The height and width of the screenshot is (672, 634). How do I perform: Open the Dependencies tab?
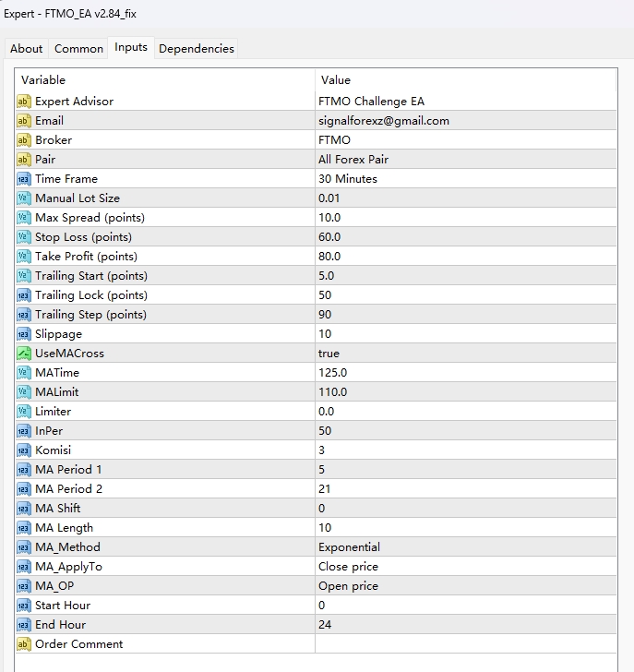(197, 48)
